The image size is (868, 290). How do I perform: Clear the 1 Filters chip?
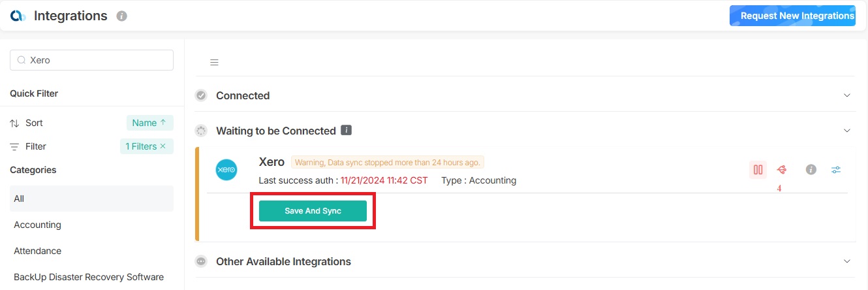pyautogui.click(x=163, y=146)
